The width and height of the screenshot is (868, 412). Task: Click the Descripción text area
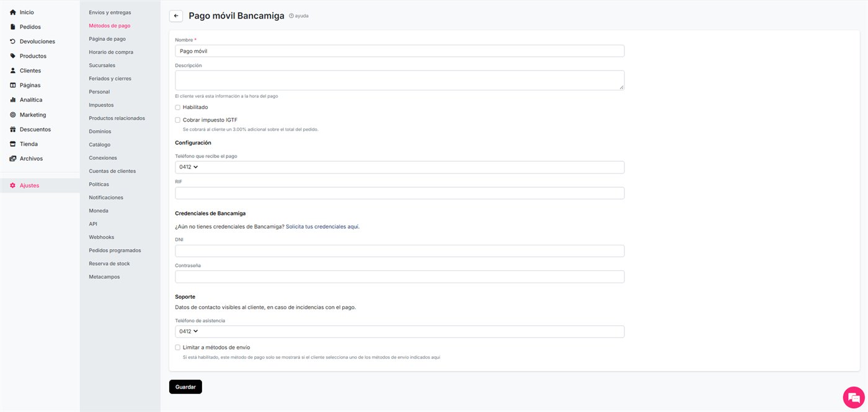[400, 80]
